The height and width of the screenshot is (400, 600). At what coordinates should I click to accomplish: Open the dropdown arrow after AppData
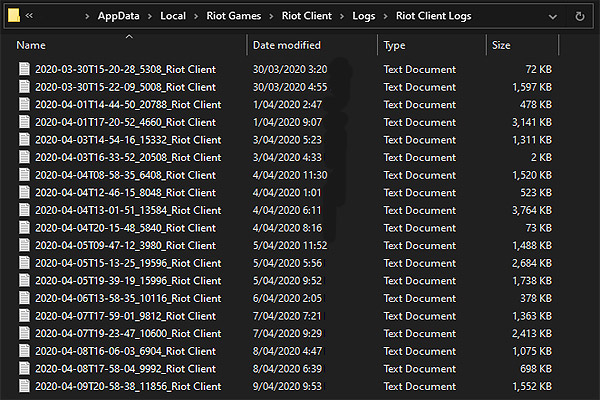tap(150, 16)
